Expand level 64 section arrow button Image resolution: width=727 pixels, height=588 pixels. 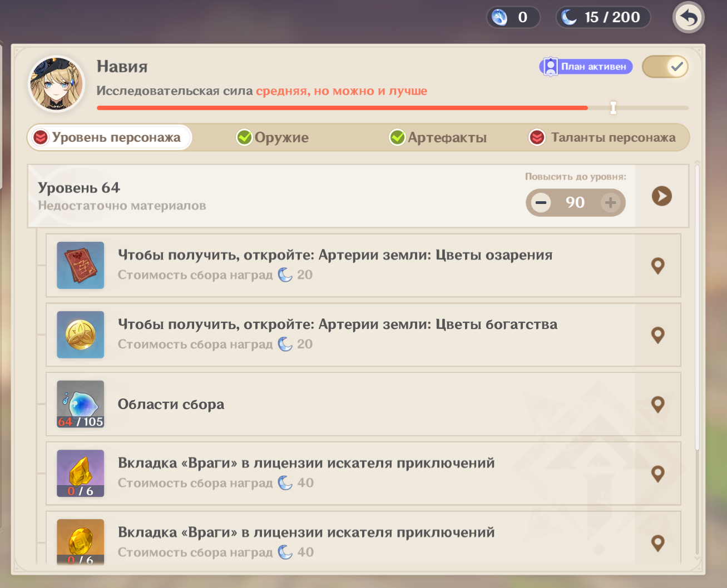pos(662,196)
